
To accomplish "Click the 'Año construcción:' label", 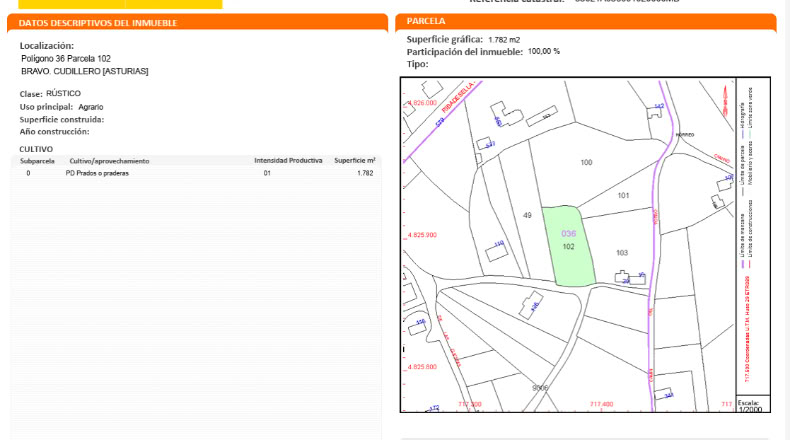I will pos(54,132).
